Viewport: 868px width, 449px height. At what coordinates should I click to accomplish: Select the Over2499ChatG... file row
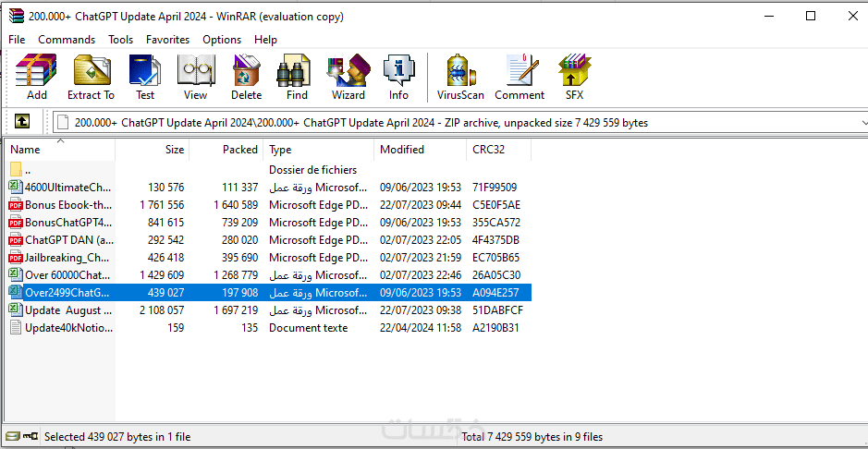270,293
